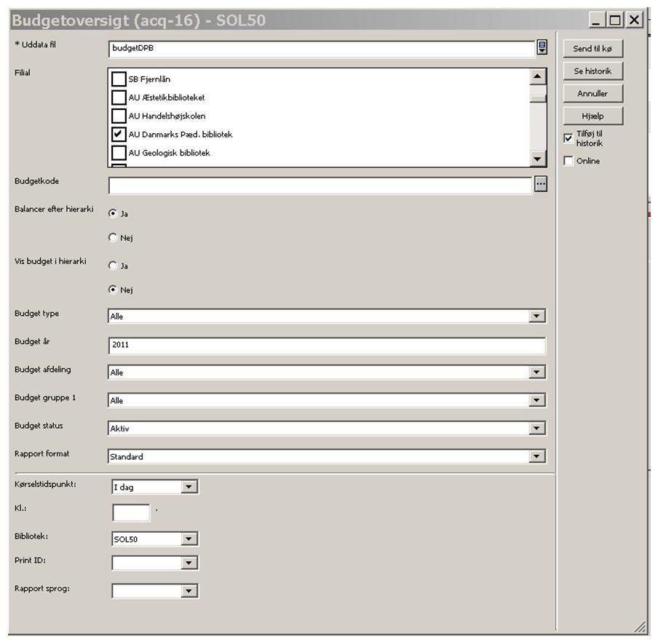The width and height of the screenshot is (658, 644).
Task: Click the file history icon beside Uddata fil
Action: pos(542,48)
